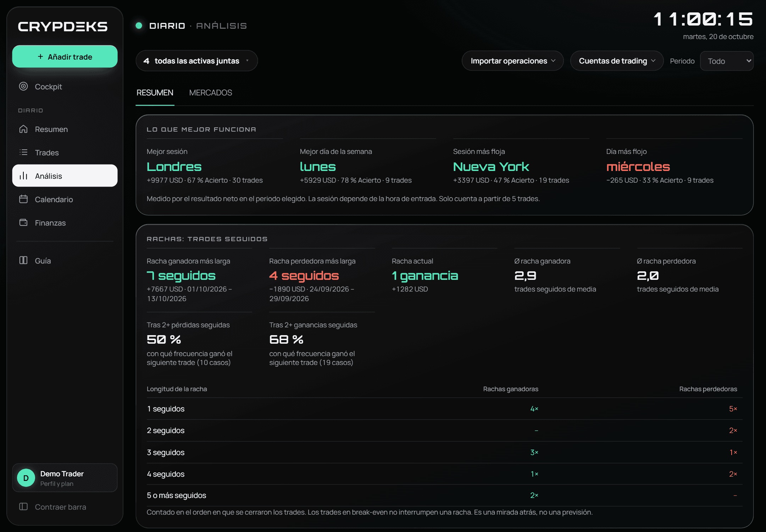The image size is (766, 532).
Task: Click the plus icon in Añadir trade
Action: pos(40,57)
